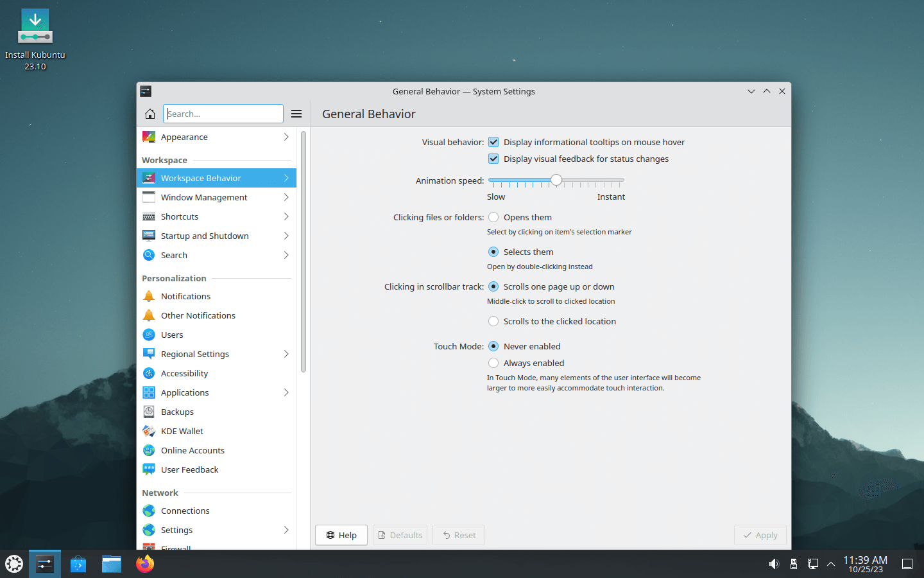Click the Shortcuts keyboard icon
The height and width of the screenshot is (578, 924).
149,216
